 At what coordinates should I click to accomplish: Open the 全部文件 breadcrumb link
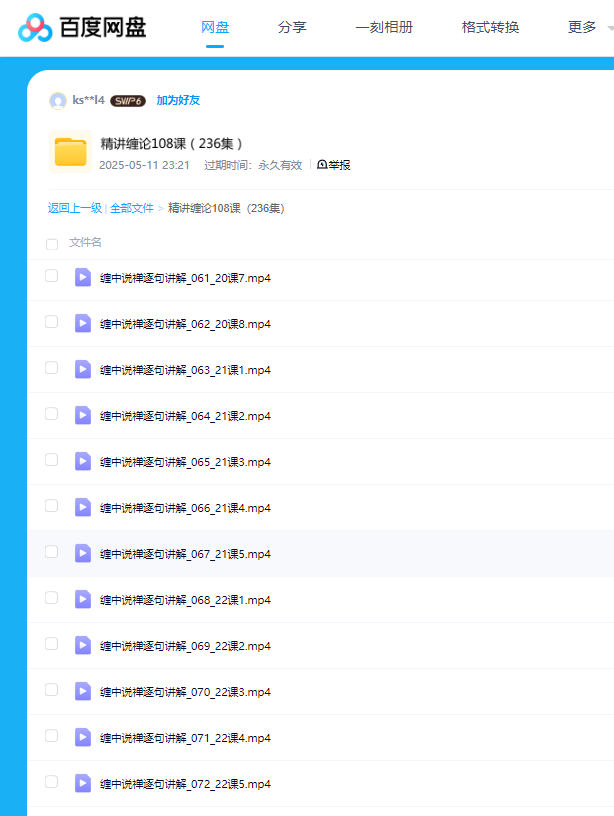pyautogui.click(x=132, y=208)
